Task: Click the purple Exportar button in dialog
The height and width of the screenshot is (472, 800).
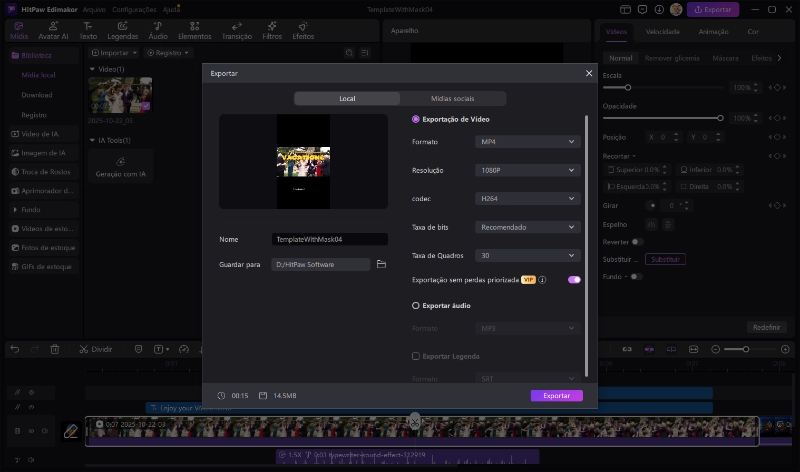Action: (x=556, y=396)
